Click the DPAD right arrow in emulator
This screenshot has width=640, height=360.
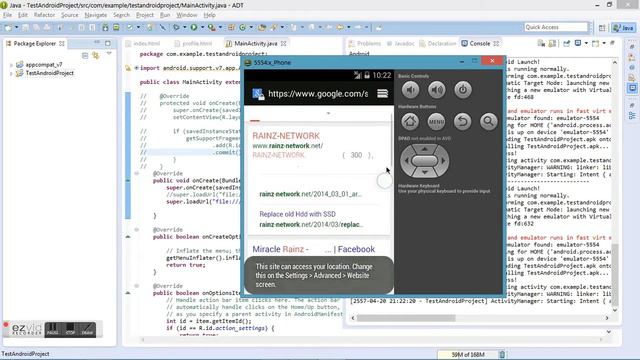pos(444,161)
